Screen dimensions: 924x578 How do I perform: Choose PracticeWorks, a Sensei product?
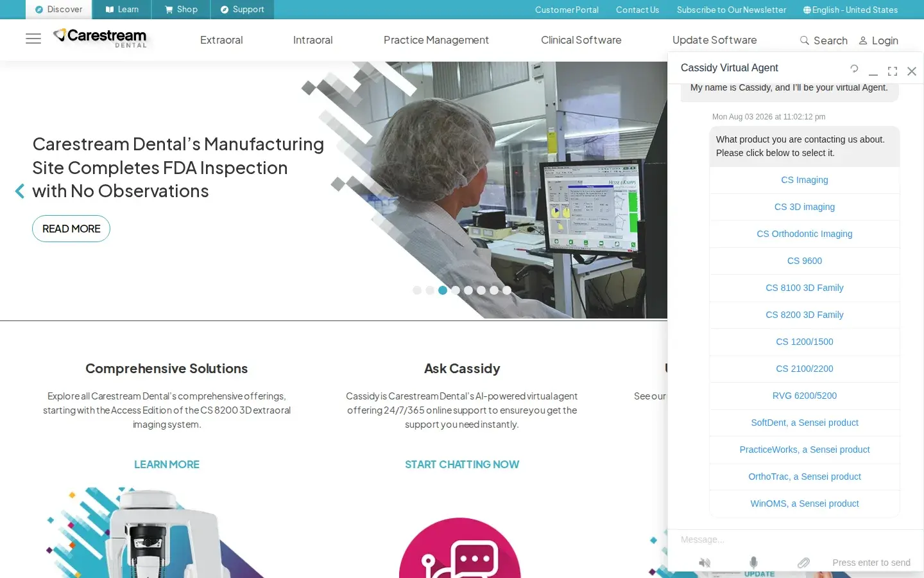[805, 450]
